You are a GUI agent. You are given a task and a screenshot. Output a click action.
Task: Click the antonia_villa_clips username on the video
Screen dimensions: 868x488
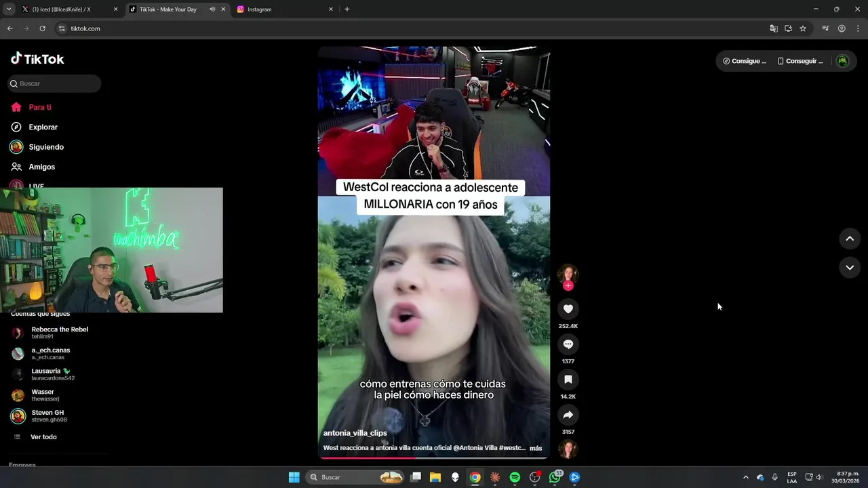point(355,433)
